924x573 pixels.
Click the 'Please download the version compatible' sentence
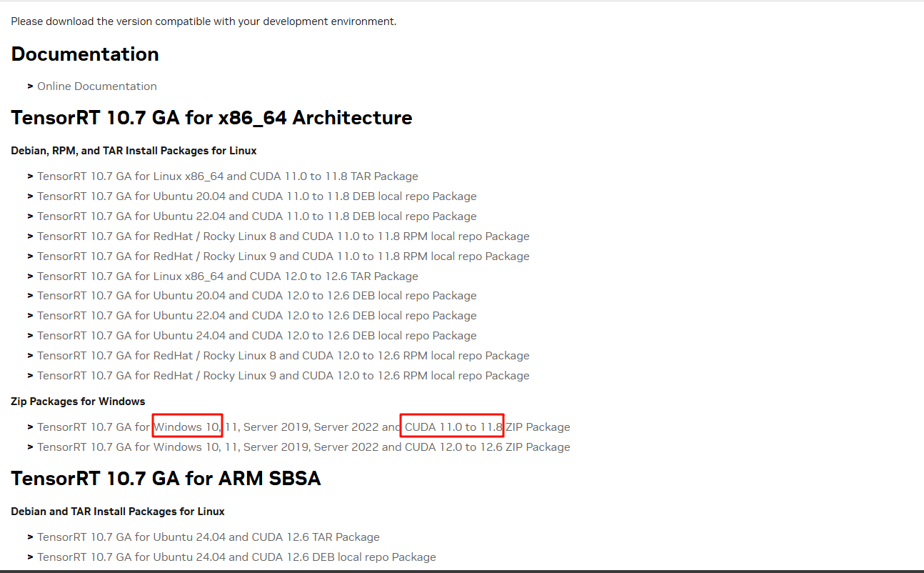click(204, 21)
